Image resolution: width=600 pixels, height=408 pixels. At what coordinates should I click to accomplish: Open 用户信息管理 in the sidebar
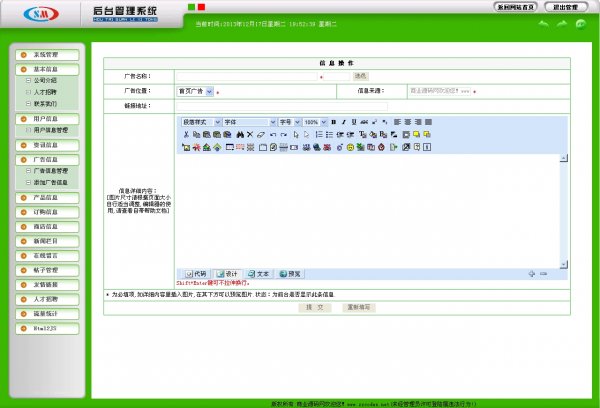[x=51, y=130]
